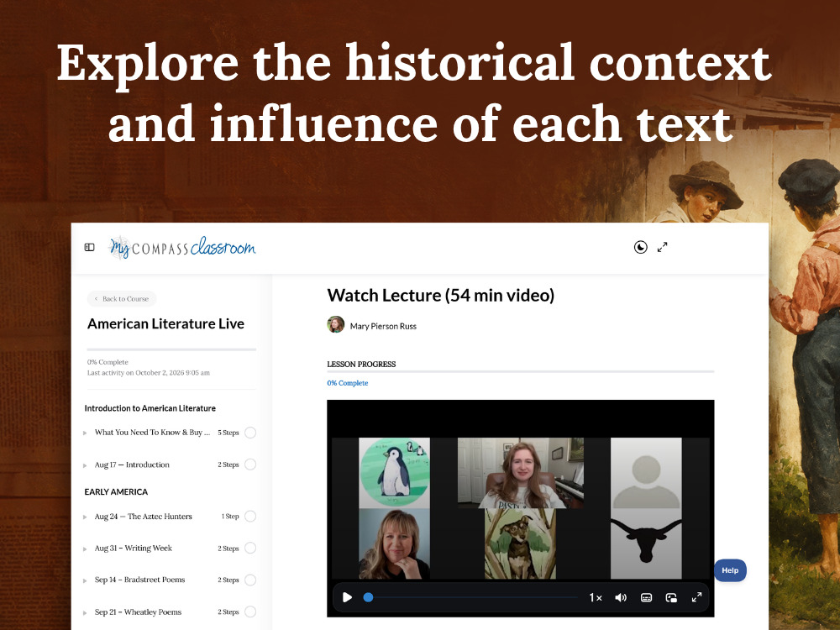Viewport: 840px width, 630px height.
Task: Enter video fullscreen icon
Action: pyautogui.click(x=696, y=597)
